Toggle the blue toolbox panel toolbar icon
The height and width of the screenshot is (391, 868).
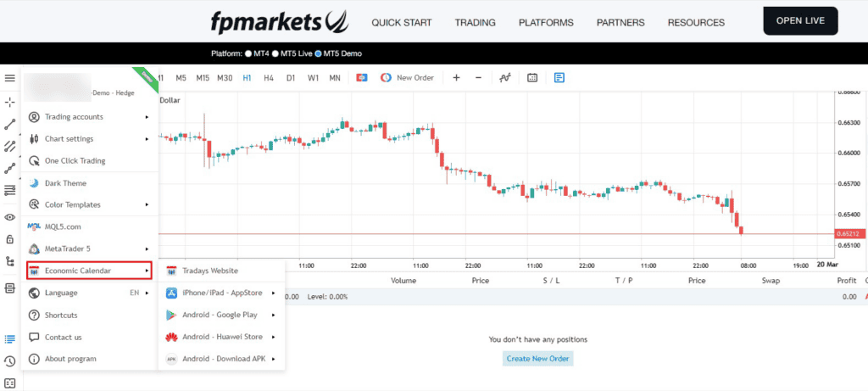559,78
